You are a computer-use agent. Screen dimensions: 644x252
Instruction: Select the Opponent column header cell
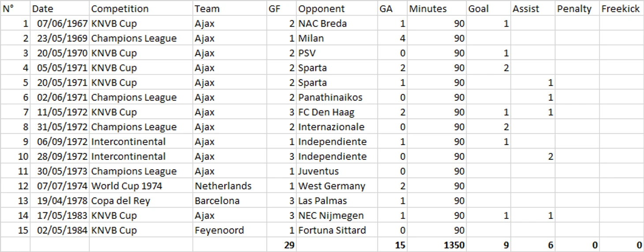pos(337,8)
